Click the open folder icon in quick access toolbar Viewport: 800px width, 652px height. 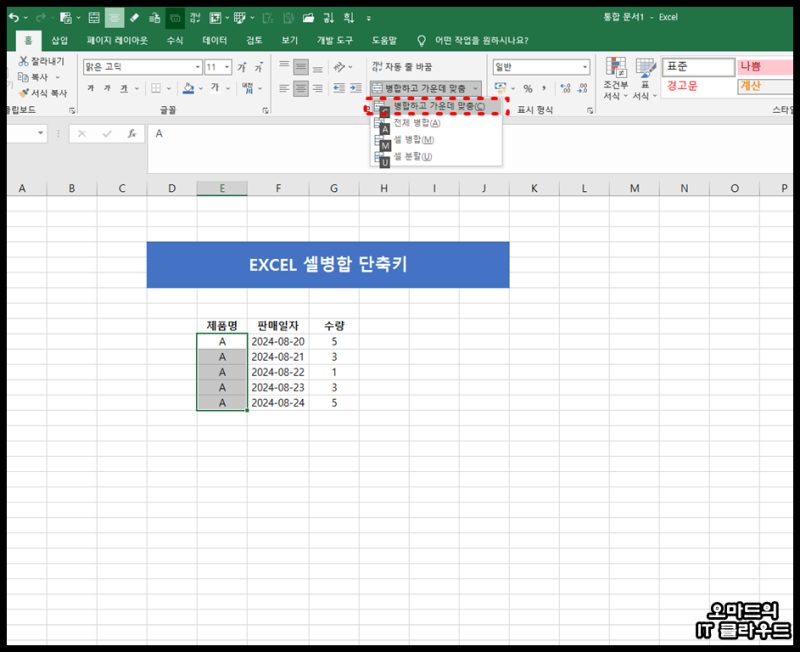click(308, 18)
